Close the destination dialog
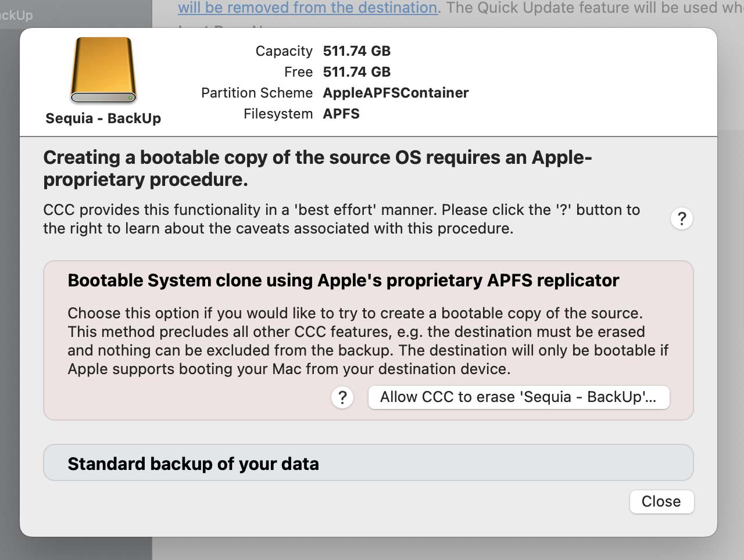744x560 pixels. (661, 501)
